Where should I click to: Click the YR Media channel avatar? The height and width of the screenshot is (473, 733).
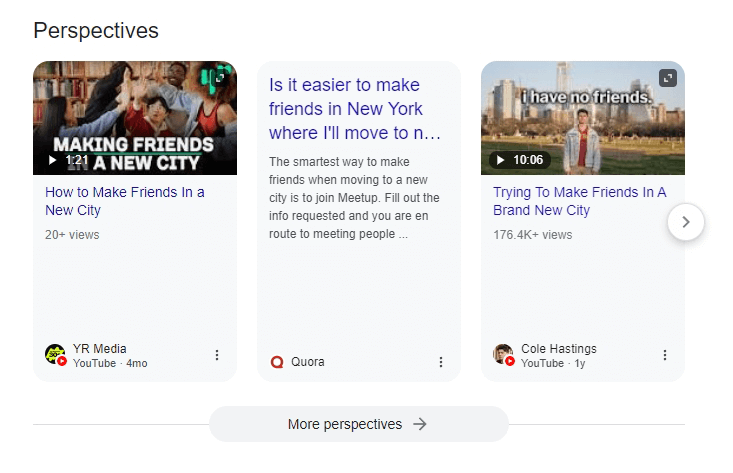(56, 355)
